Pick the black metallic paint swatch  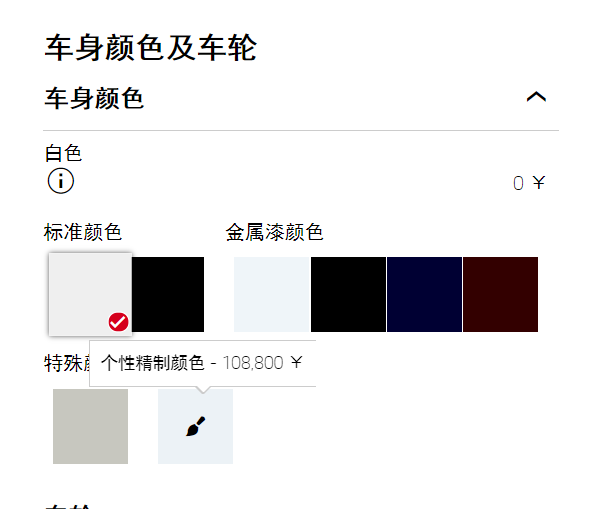click(x=348, y=294)
